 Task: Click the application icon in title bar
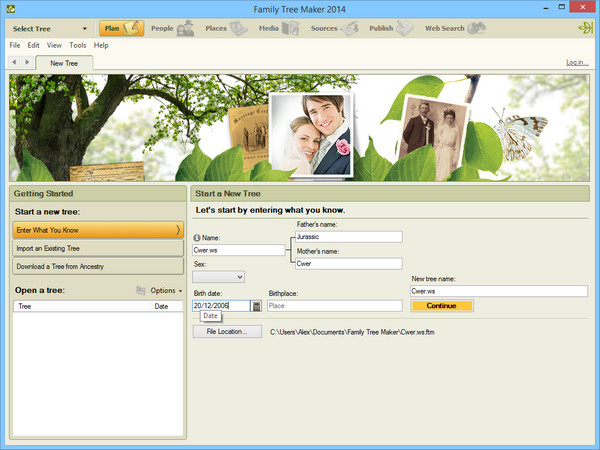[x=11, y=8]
